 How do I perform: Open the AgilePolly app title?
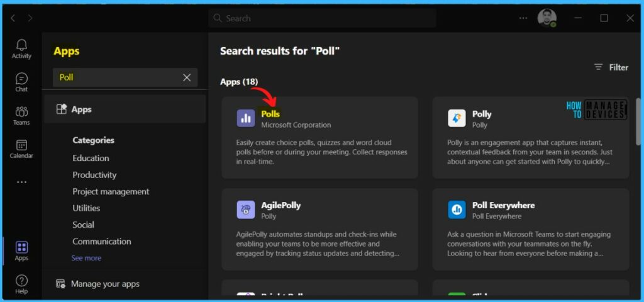tap(281, 205)
